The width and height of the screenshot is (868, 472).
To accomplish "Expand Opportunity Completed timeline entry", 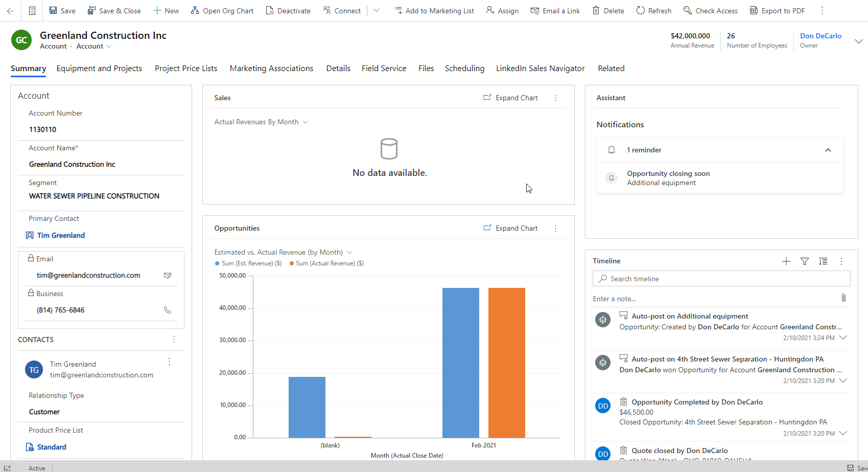I will pos(843,433).
